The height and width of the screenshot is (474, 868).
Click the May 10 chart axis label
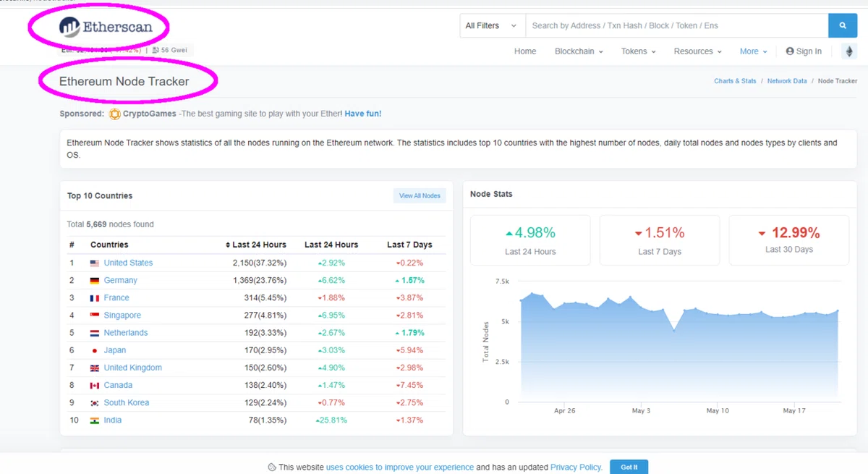point(718,410)
